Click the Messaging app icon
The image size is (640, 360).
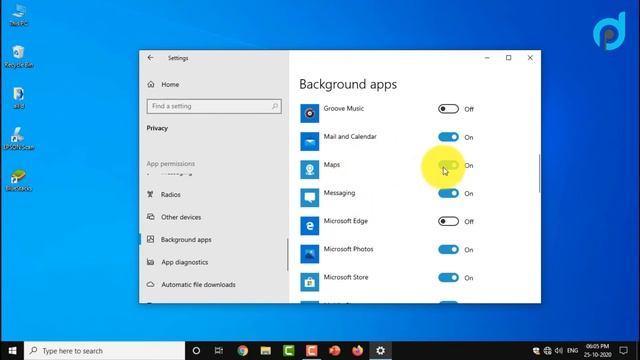(x=310, y=198)
